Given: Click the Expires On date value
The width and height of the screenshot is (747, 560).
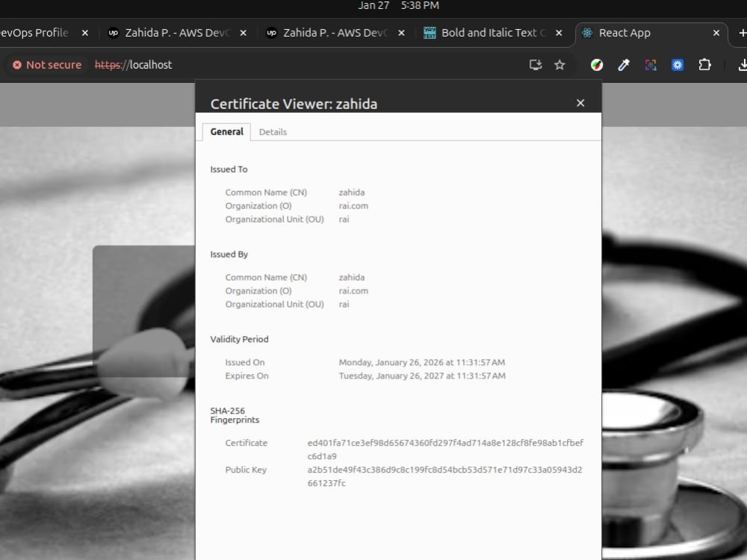Looking at the screenshot, I should pos(422,376).
